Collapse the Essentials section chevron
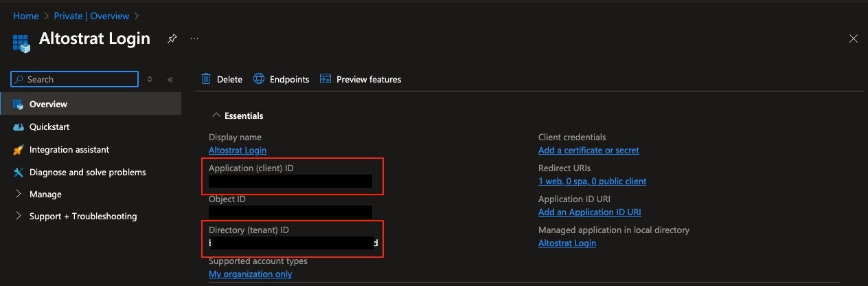 coord(216,115)
